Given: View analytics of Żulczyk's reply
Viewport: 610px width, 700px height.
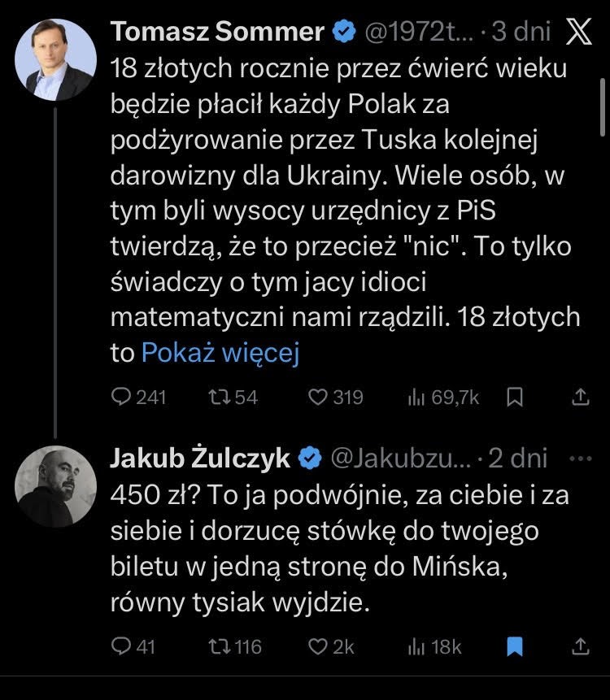Looking at the screenshot, I should tap(416, 646).
